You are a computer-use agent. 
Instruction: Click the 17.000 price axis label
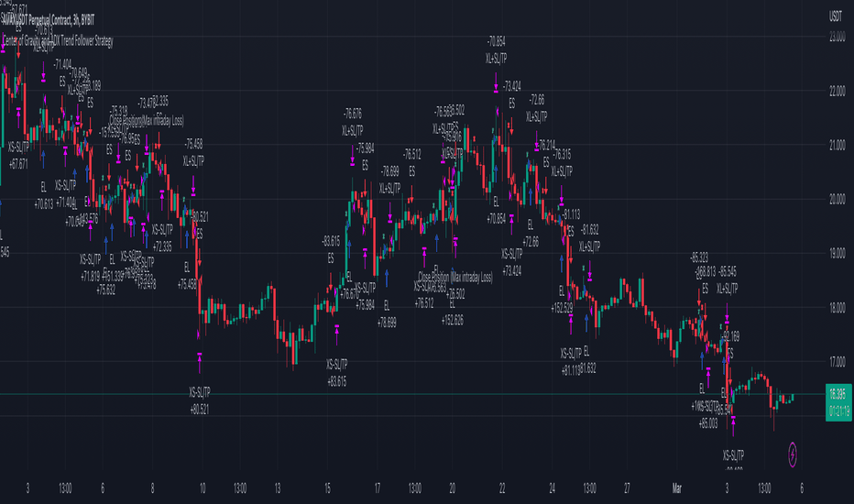837,362
